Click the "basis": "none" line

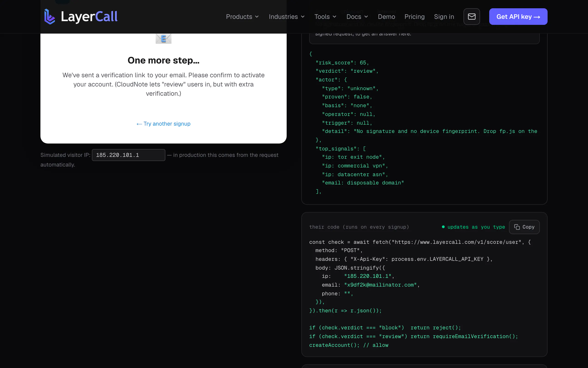347,106
